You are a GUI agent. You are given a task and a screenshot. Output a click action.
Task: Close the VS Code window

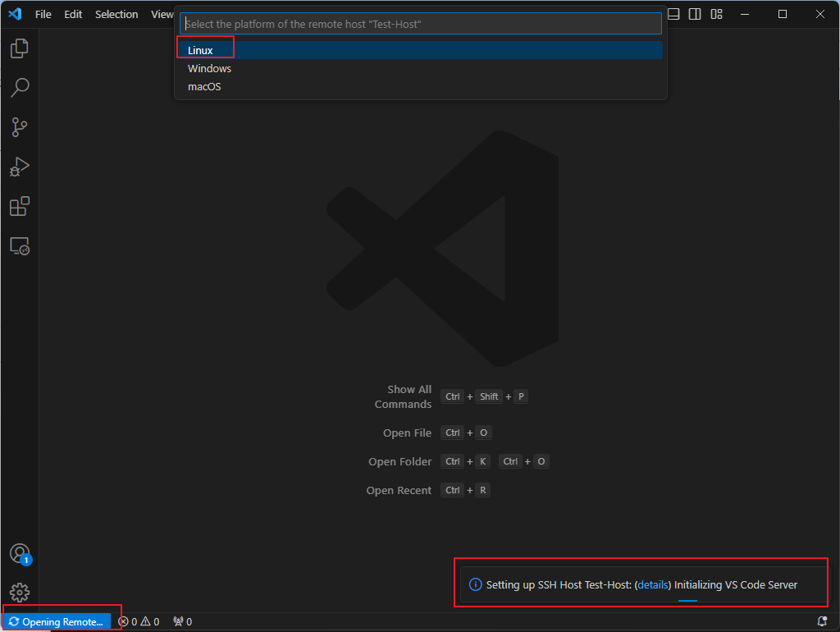pos(819,15)
